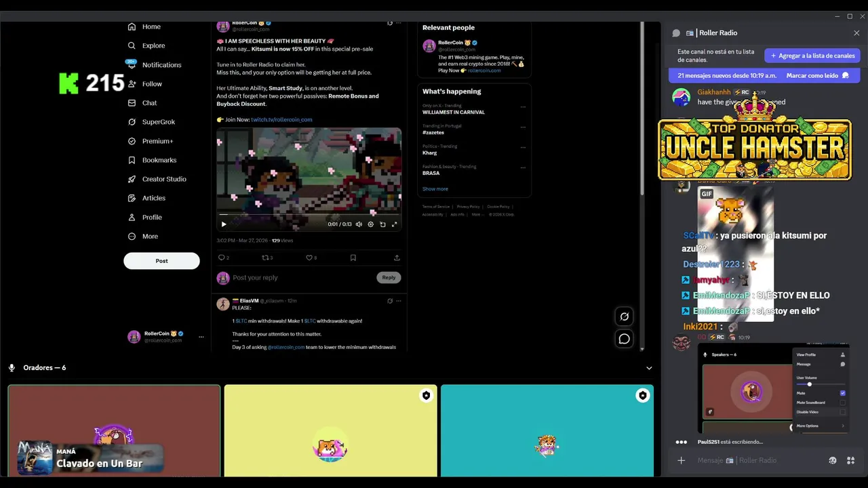Select the brown active speaker tile
The image size is (868, 488).
click(114, 431)
